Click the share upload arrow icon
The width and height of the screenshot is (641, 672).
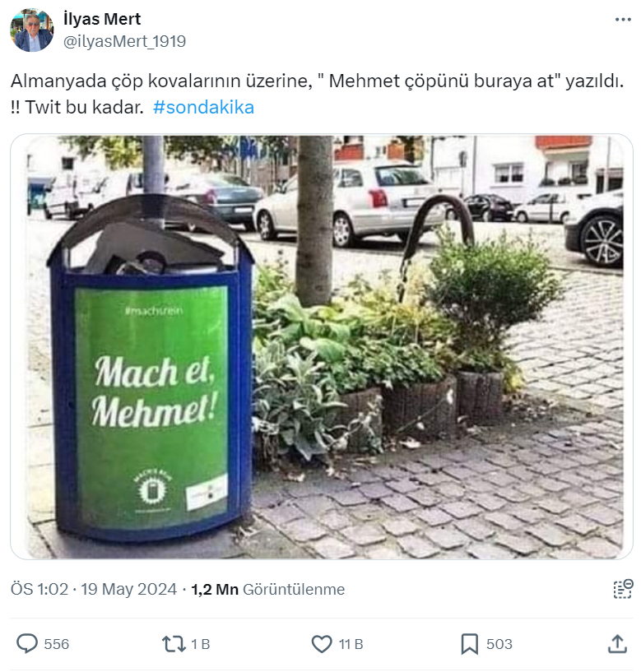617,644
